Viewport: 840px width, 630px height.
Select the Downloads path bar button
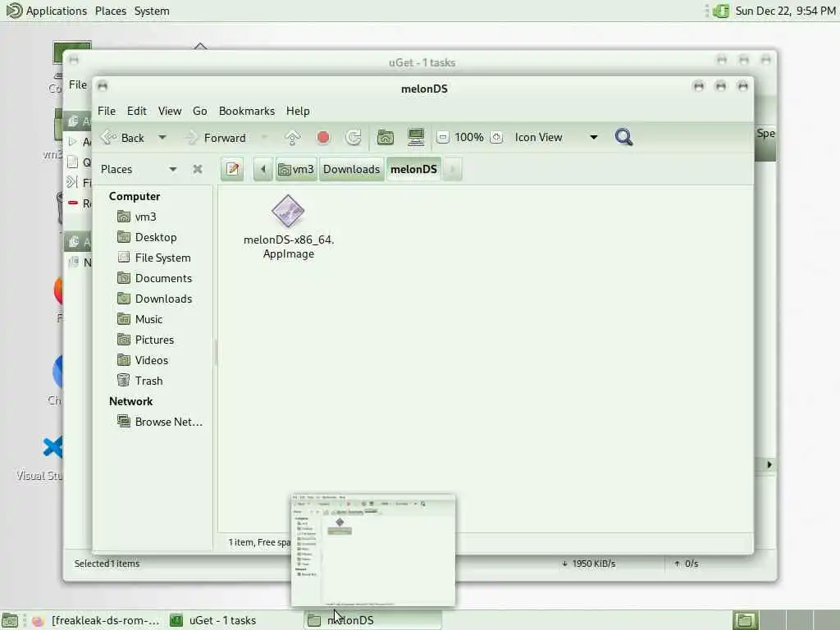351,169
